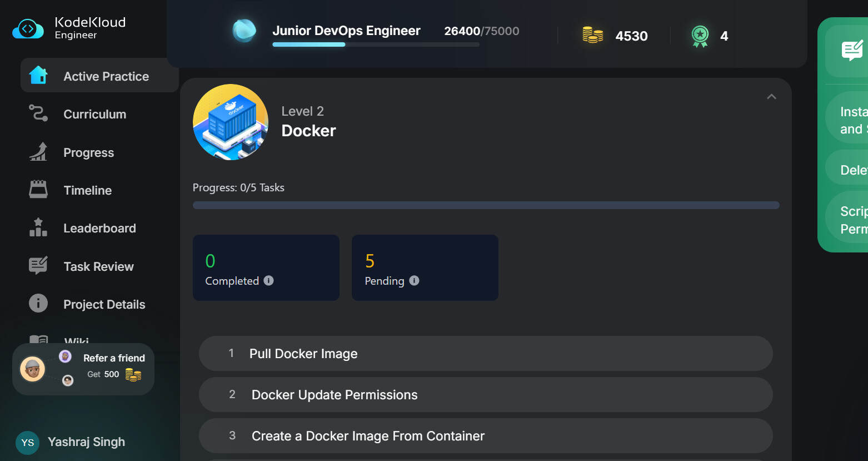868x461 pixels.
Task: Click the Junior DevOps Engineer title
Action: pyautogui.click(x=346, y=31)
